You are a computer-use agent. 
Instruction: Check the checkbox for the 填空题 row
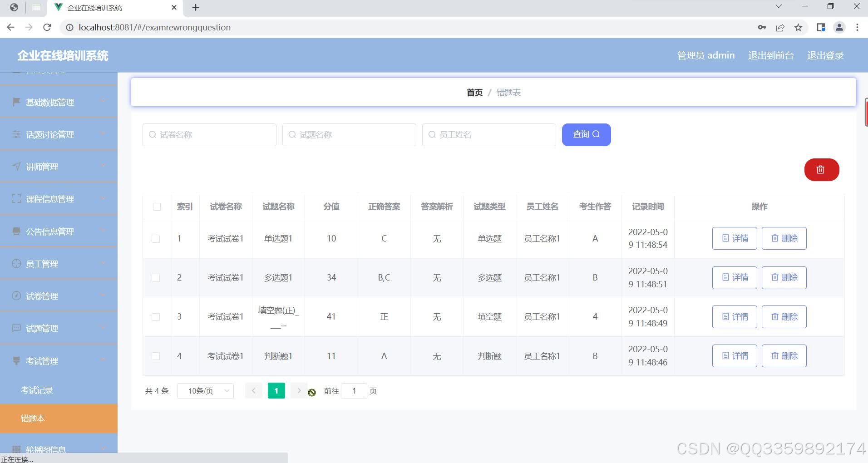coord(156,317)
